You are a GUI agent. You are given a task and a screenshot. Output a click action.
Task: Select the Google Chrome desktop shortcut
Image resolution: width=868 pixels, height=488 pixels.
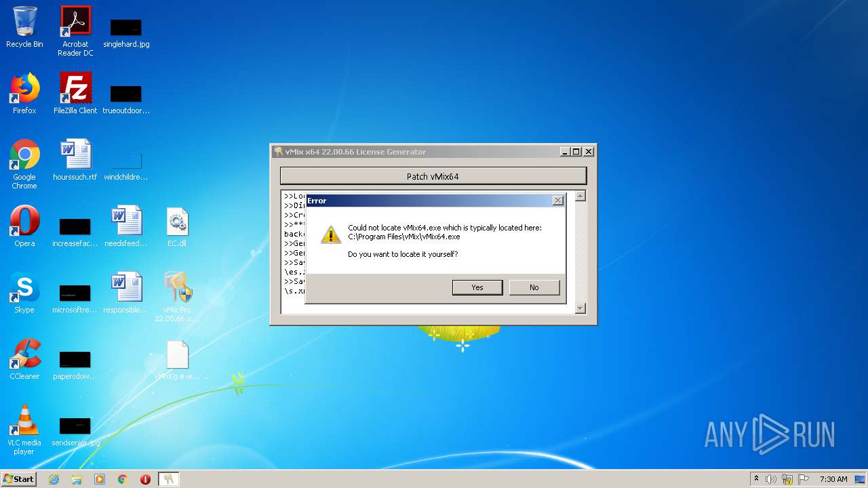[x=24, y=164]
